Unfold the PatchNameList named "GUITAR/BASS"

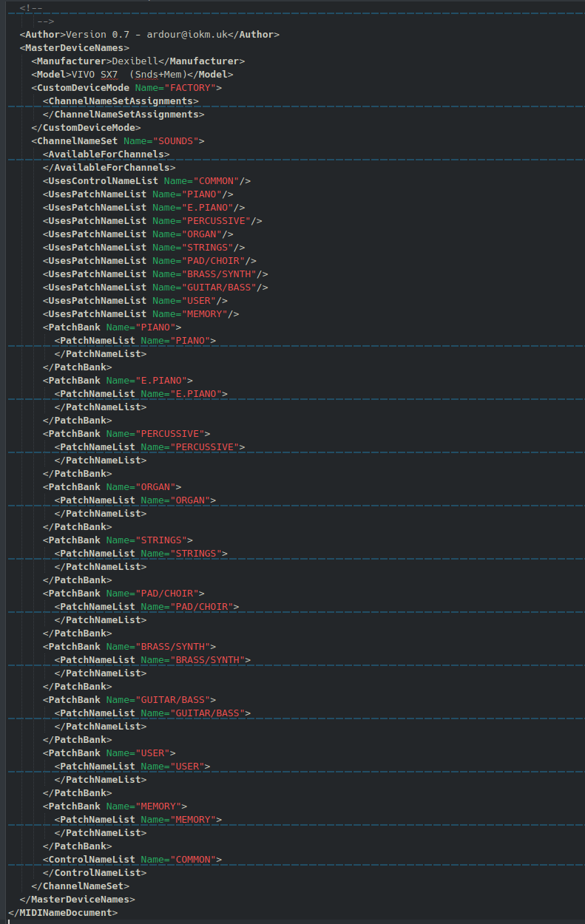point(152,713)
